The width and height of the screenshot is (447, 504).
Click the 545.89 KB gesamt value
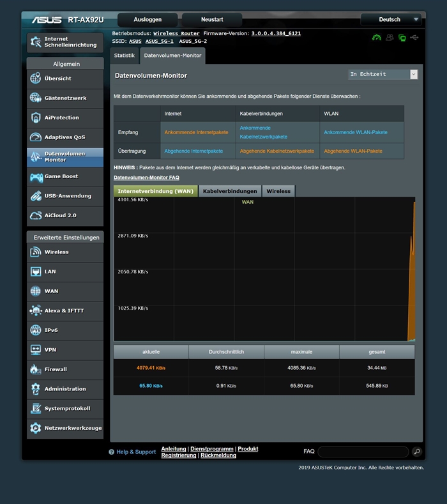(x=377, y=386)
